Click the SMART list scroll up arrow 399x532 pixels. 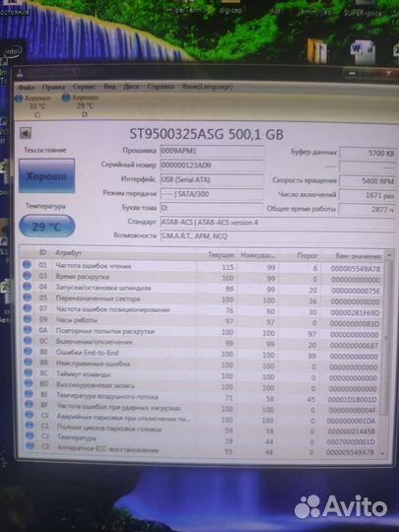coord(389,255)
